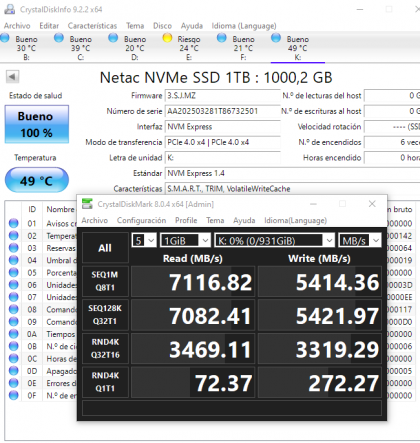The height and width of the screenshot is (443, 420).
Task: Start the SEQ1M Q8T1 test
Action: [x=105, y=281]
